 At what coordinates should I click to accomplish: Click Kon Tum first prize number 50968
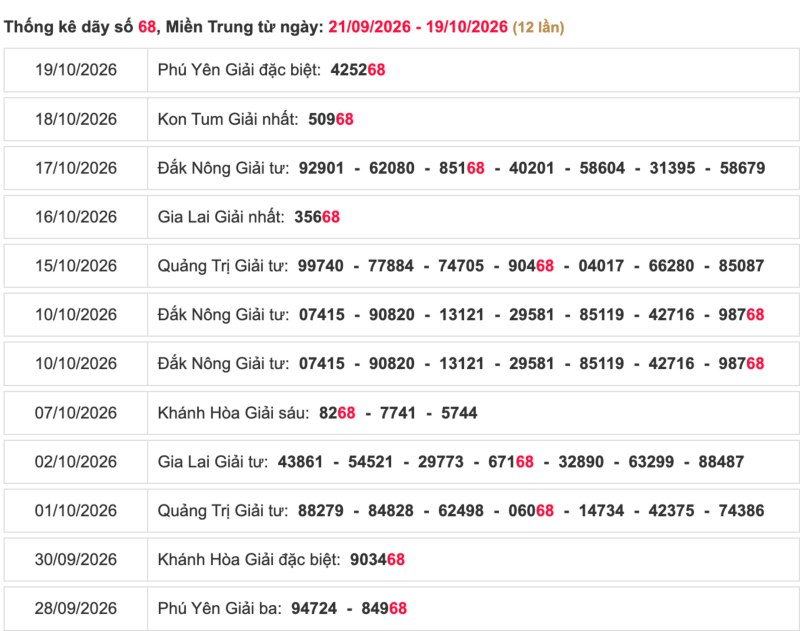click(x=331, y=119)
